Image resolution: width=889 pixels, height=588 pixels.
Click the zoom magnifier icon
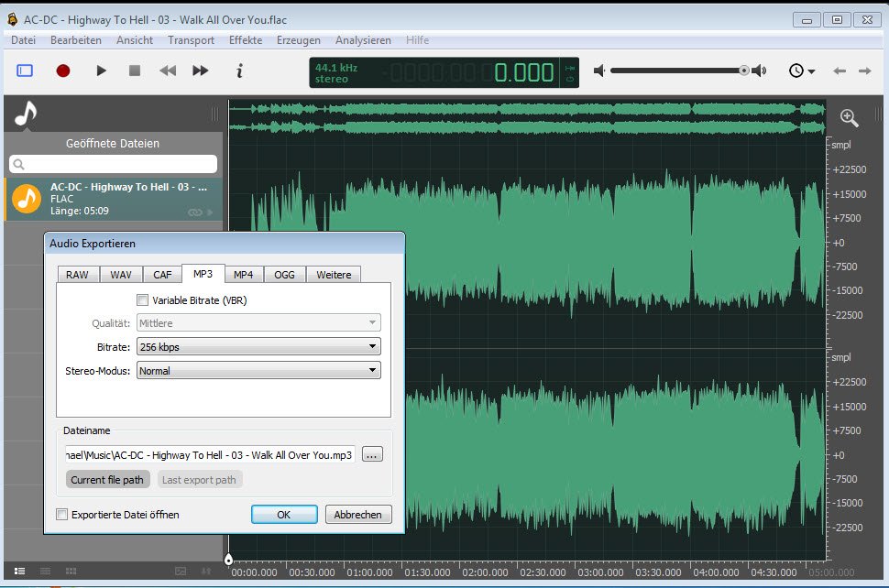[850, 117]
